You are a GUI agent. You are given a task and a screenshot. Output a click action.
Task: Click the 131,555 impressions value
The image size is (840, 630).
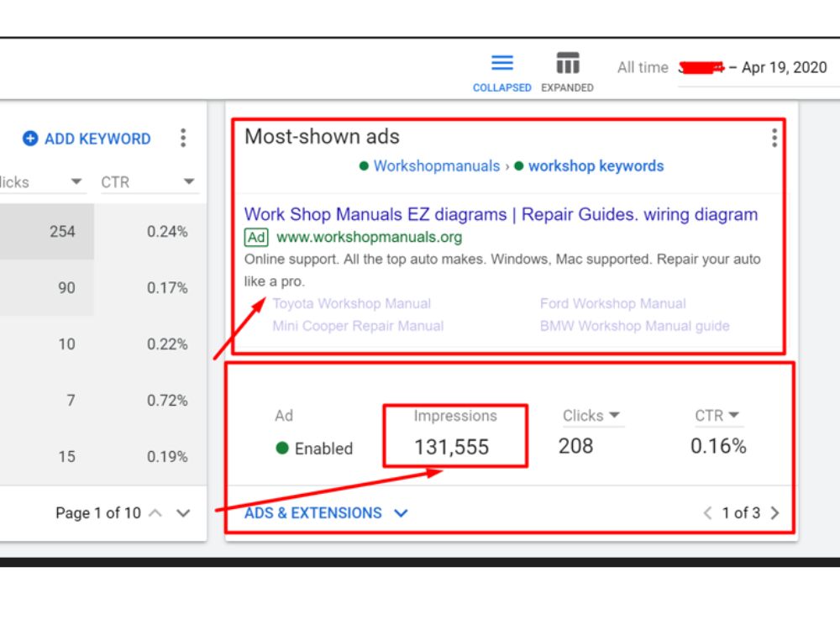(x=452, y=447)
